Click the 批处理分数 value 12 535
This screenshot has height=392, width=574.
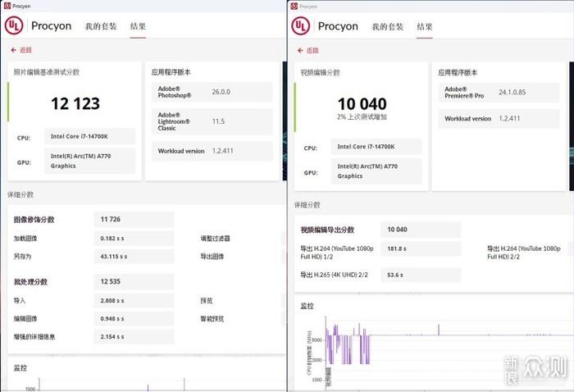[134, 281]
